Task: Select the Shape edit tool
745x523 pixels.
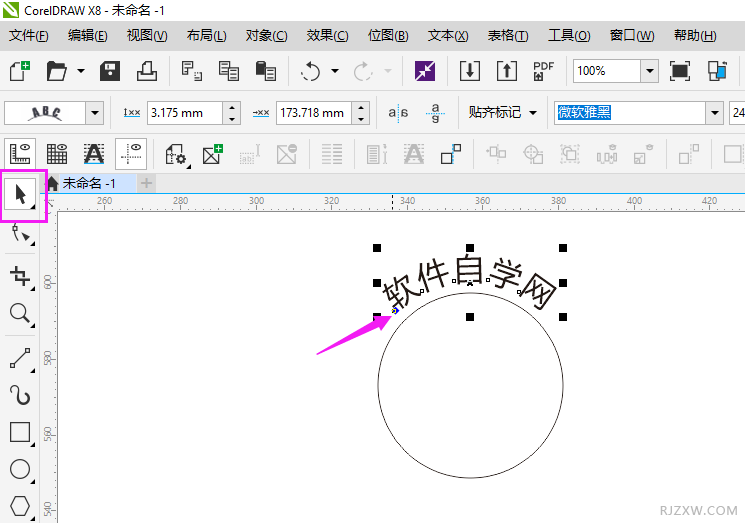Action: coord(20,235)
